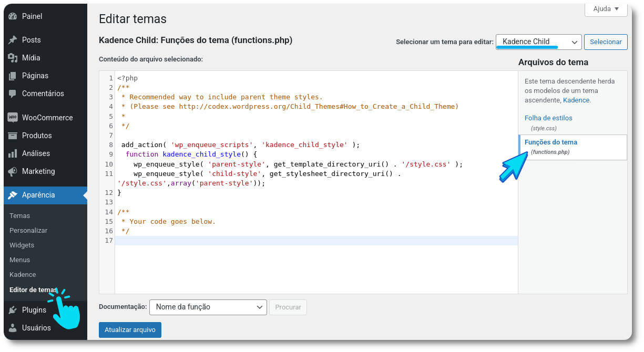Open the Widgets submenu item
This screenshot has height=352, width=644.
tap(22, 245)
